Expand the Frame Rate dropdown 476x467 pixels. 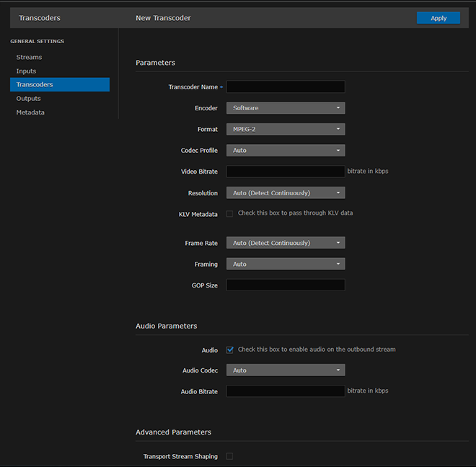click(x=286, y=243)
